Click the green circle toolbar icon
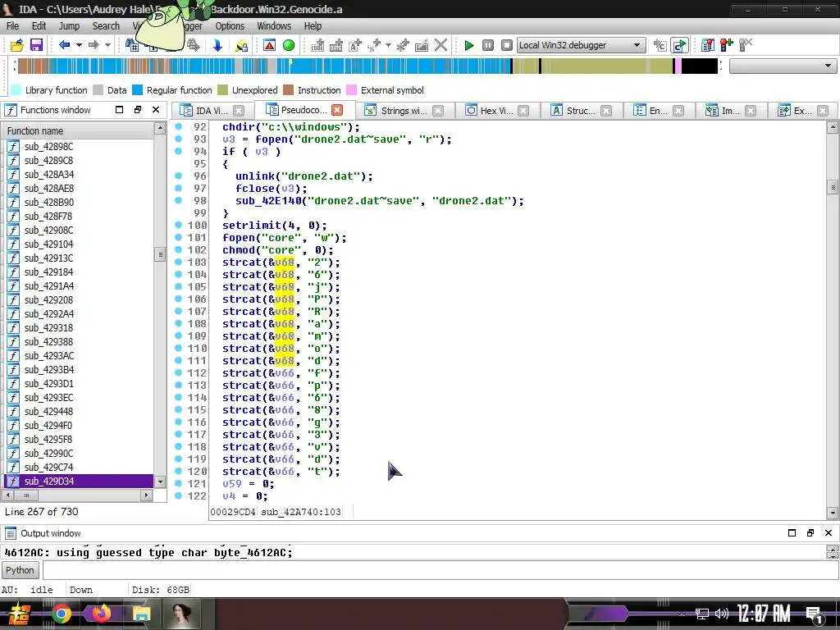The image size is (840, 630). point(289,45)
